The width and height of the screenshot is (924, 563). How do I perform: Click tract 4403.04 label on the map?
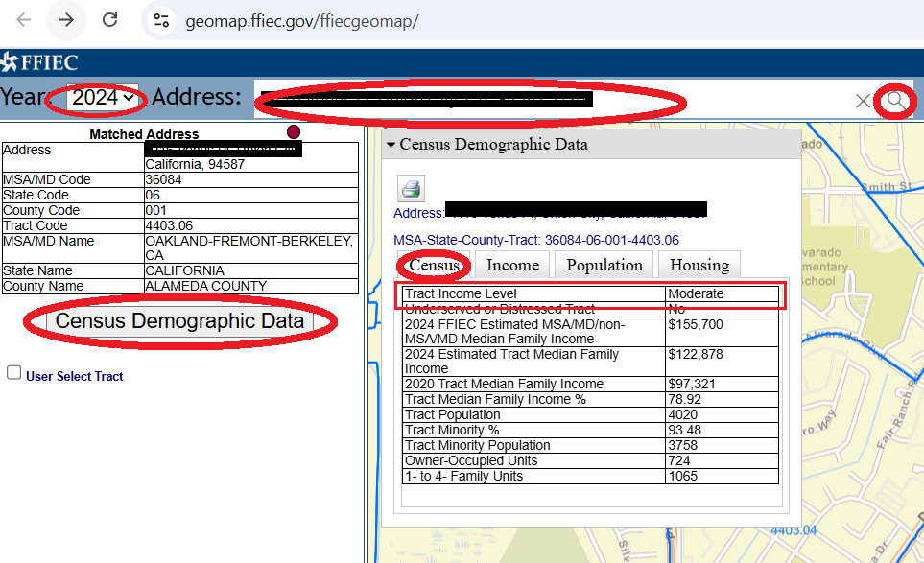[792, 530]
